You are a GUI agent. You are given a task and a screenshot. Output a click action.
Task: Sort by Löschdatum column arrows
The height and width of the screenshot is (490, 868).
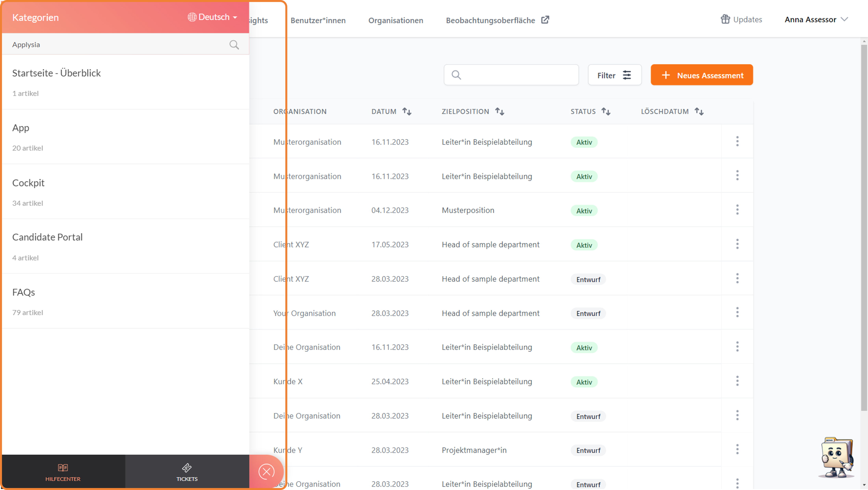point(699,111)
